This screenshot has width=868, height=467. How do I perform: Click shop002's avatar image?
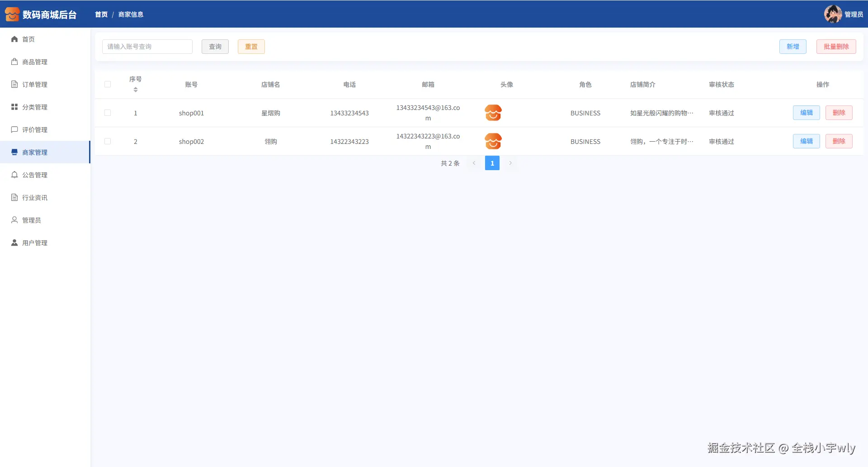[493, 141]
